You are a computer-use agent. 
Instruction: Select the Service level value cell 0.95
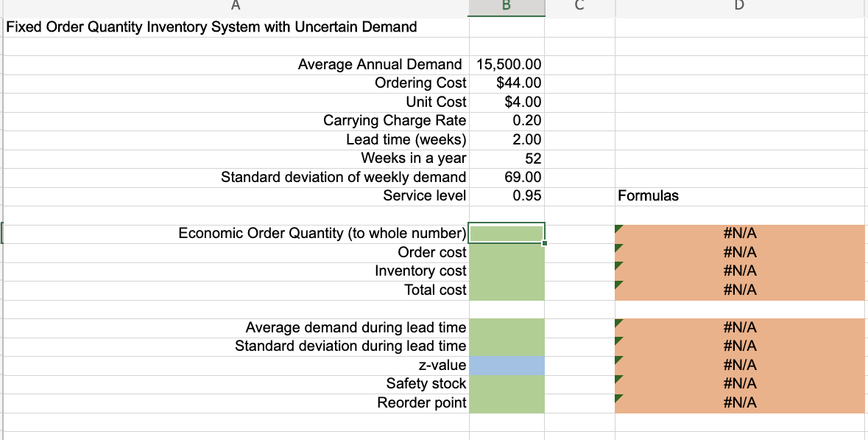tap(506, 195)
